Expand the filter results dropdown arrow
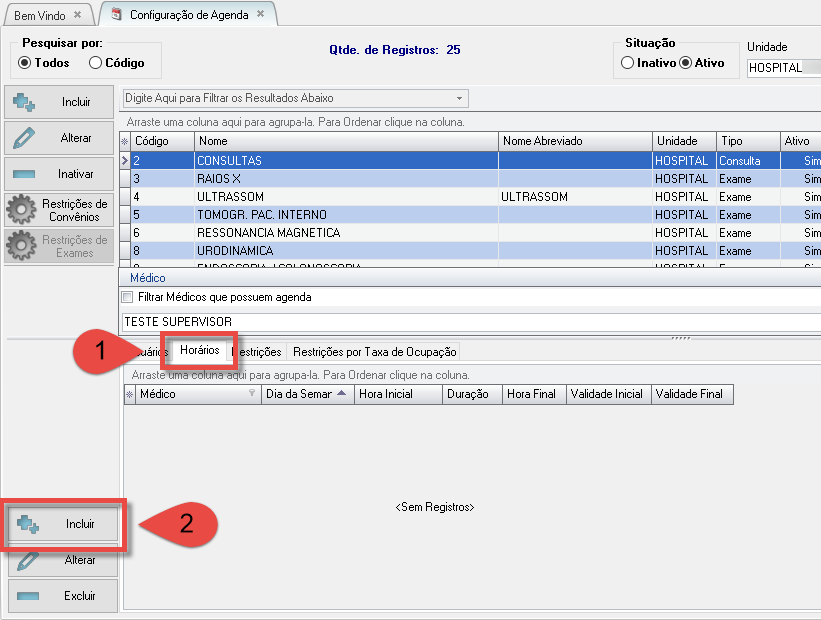 (459, 98)
